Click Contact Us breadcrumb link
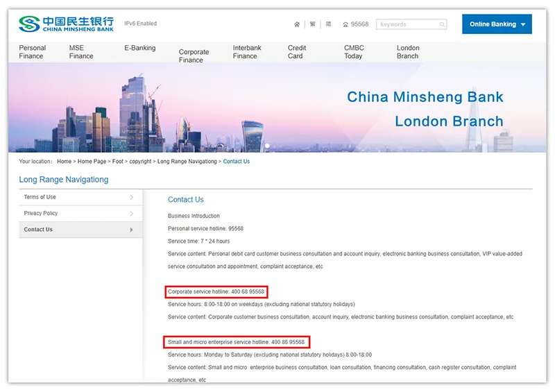Viewport: 555px width, 392px height. pos(236,162)
